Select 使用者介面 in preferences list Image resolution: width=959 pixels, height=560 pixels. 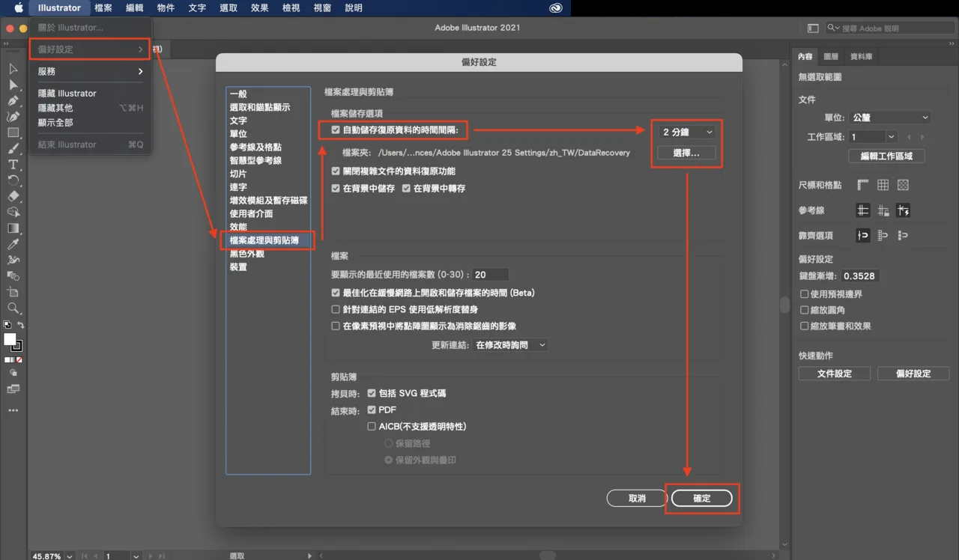pos(251,213)
